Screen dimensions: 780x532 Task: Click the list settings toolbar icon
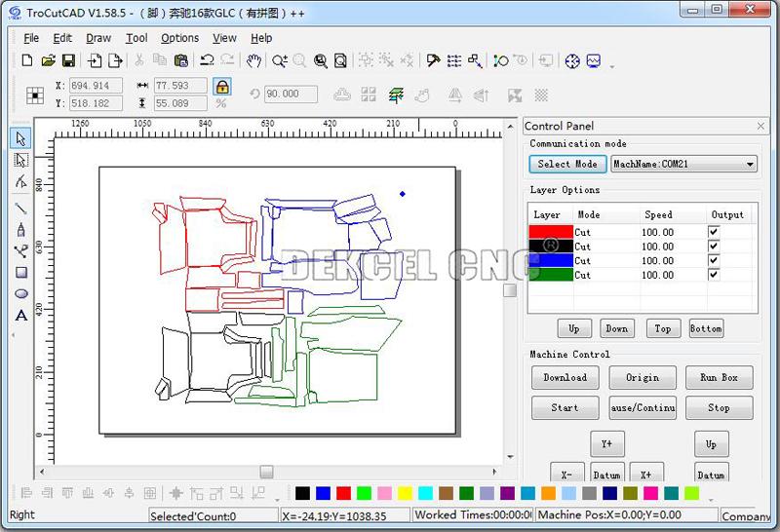pyautogui.click(x=454, y=60)
